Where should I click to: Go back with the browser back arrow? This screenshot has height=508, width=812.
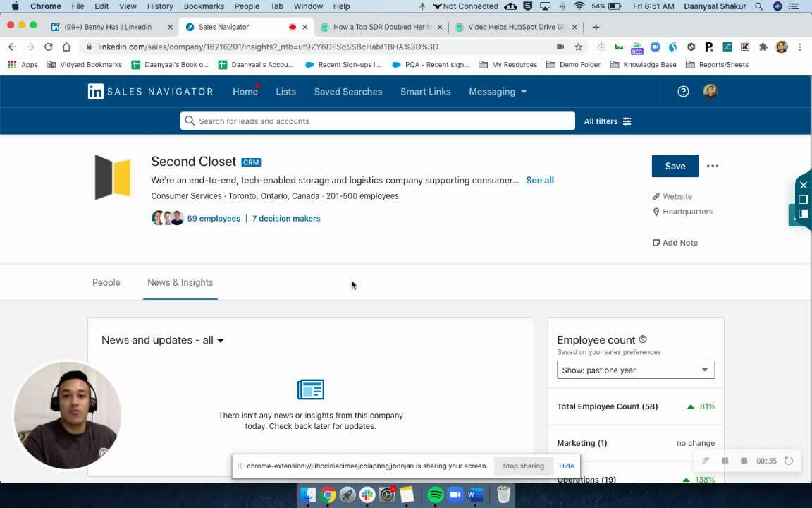tap(12, 47)
